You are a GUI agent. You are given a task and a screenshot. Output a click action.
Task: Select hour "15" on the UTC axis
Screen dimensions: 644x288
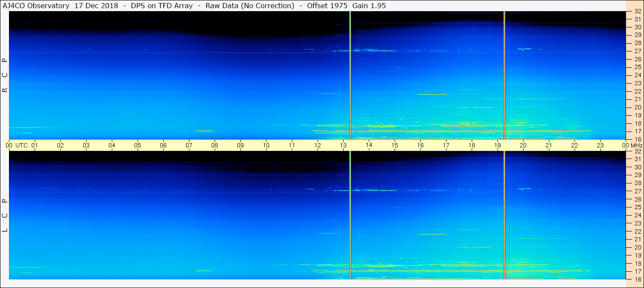pos(395,145)
